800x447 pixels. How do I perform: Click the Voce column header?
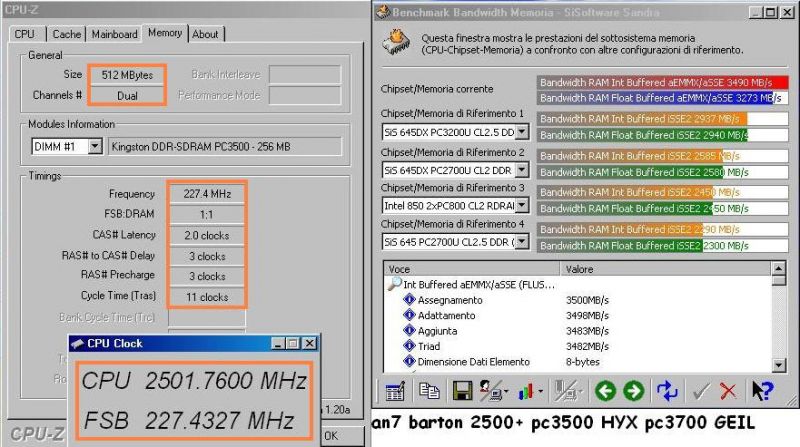(471, 268)
